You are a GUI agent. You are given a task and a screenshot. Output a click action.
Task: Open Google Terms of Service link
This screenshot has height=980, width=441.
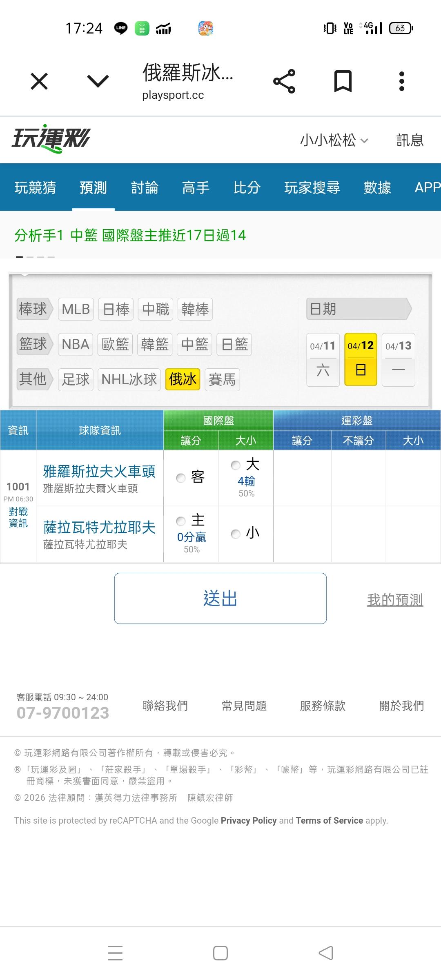pyautogui.click(x=329, y=820)
